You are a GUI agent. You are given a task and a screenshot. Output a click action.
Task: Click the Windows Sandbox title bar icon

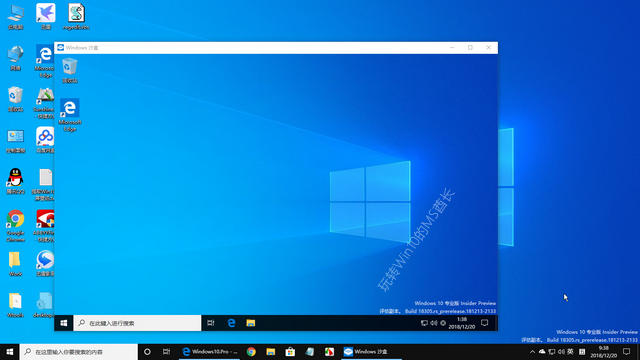coord(60,48)
